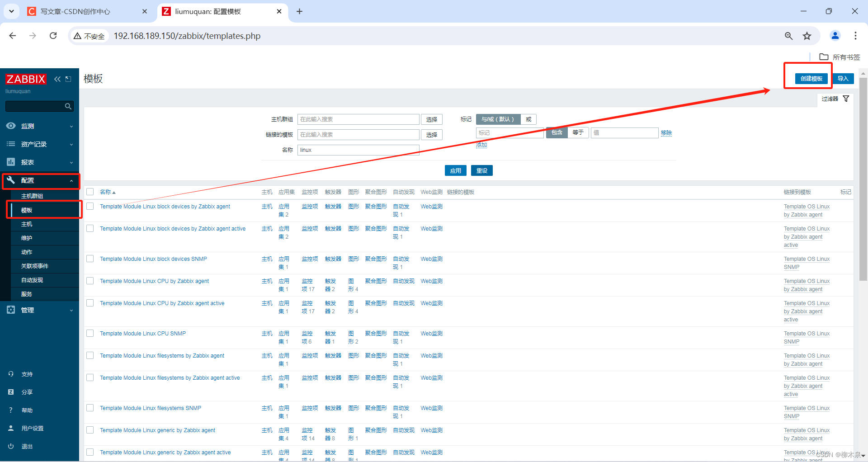This screenshot has width=868, height=462.
Task: Click the filter funnel icon
Action: [846, 99]
